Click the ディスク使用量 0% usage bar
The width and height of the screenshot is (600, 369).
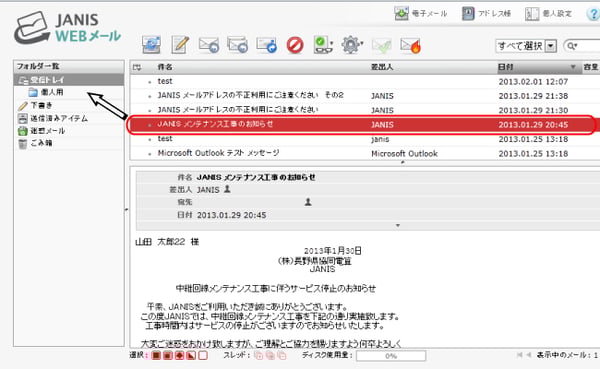(391, 356)
